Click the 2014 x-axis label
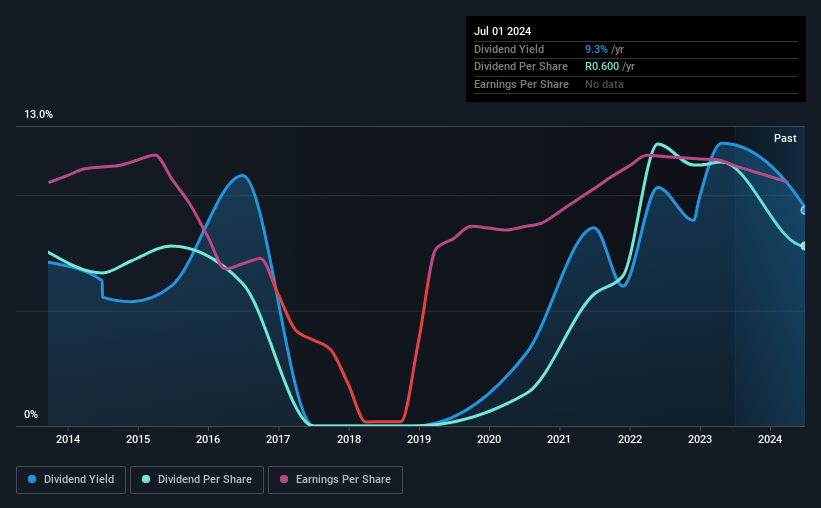Viewport: 821px width, 508px height. (x=68, y=439)
